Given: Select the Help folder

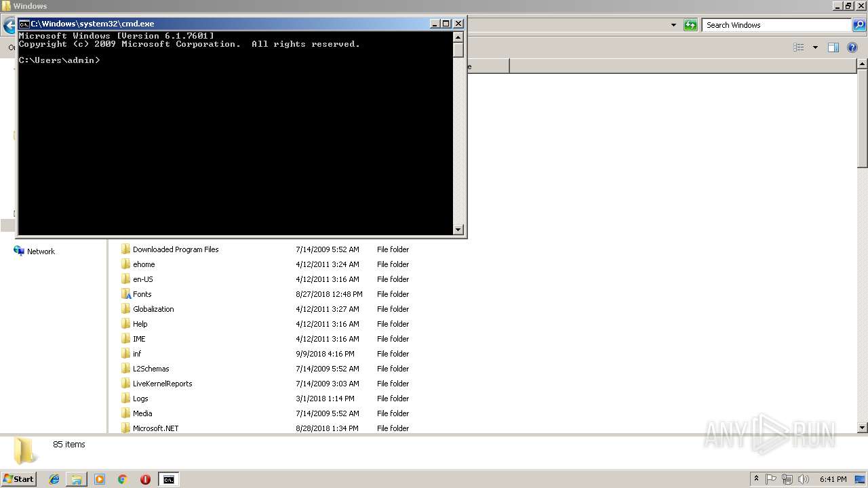Looking at the screenshot, I should click(x=140, y=324).
